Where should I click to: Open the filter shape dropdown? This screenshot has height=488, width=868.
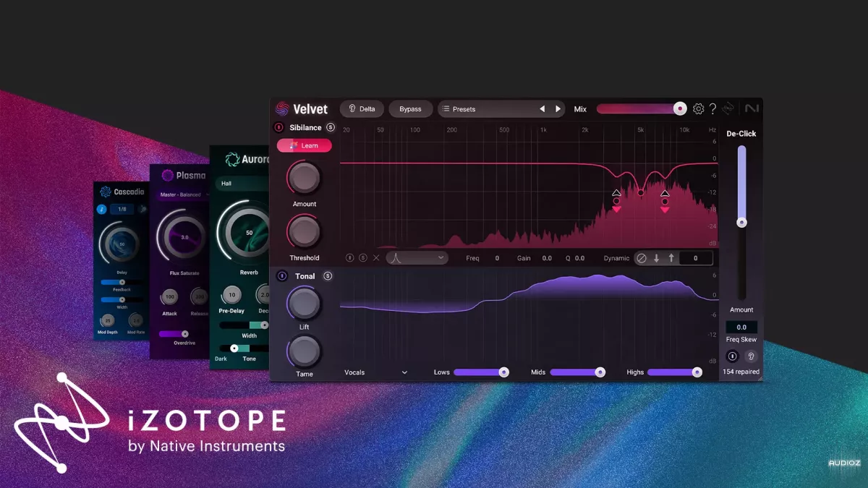click(417, 257)
